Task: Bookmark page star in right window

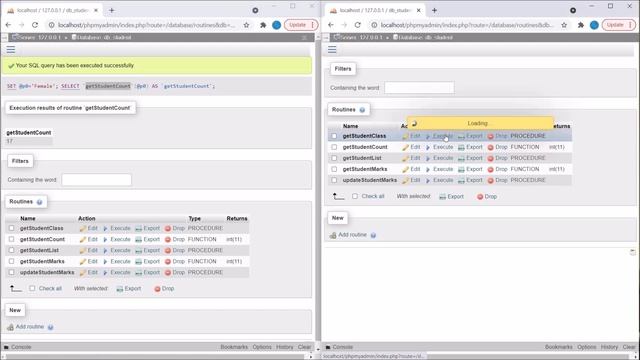Action: [564, 25]
